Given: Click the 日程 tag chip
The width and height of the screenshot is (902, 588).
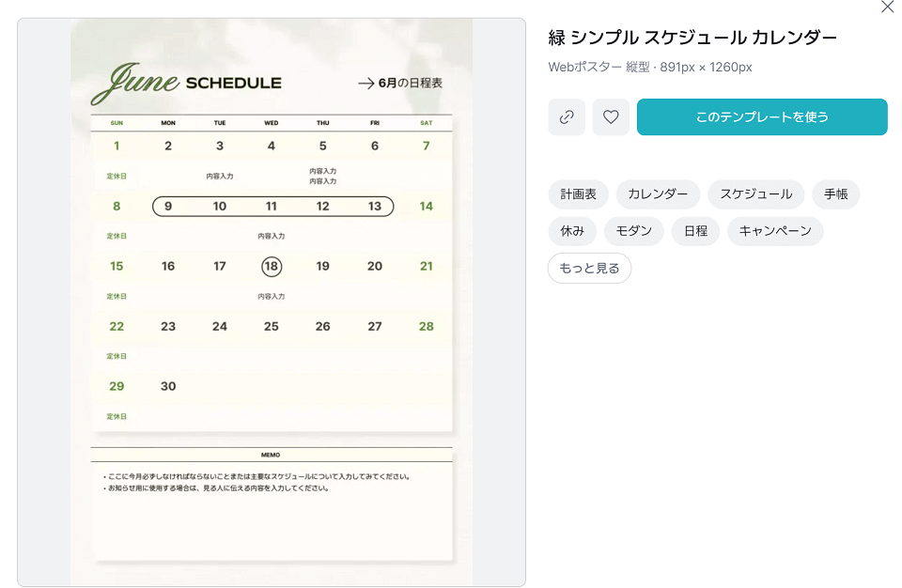Looking at the screenshot, I should [695, 231].
